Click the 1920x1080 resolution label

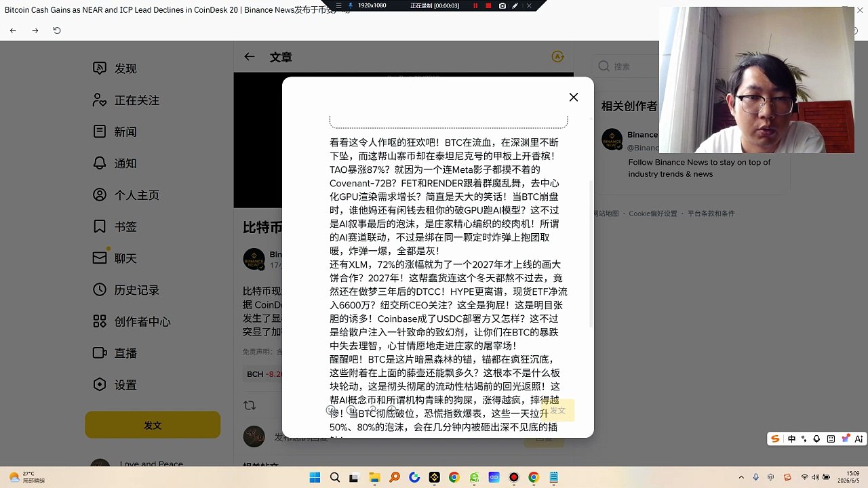(x=372, y=5)
